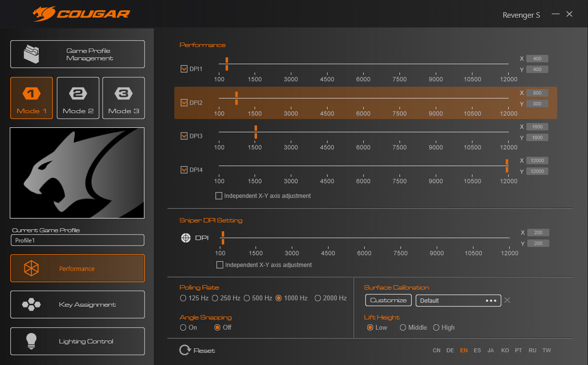The width and height of the screenshot is (588, 365).
Task: Switch language to CN
Action: (x=437, y=351)
